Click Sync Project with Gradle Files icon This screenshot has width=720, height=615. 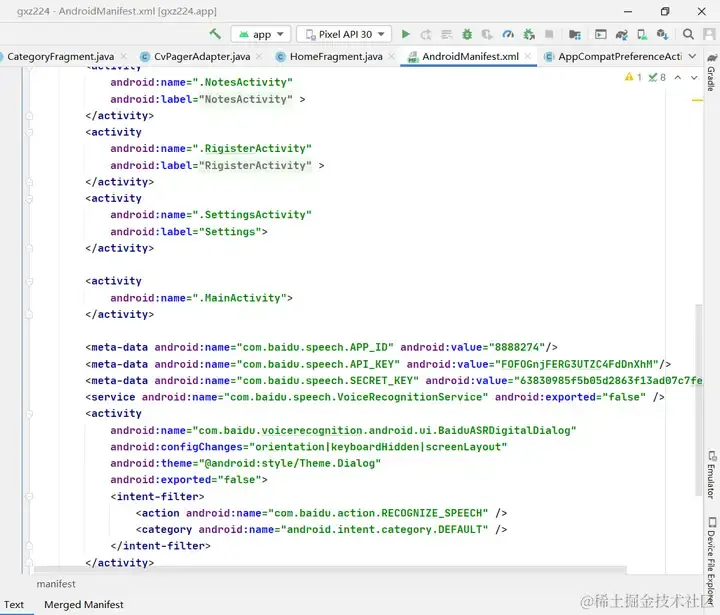(622, 34)
